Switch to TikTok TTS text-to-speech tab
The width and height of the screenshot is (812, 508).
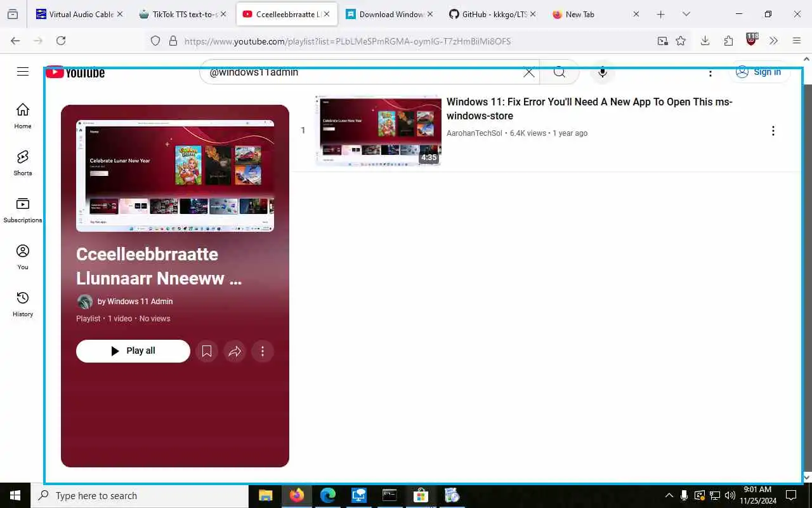[178, 14]
